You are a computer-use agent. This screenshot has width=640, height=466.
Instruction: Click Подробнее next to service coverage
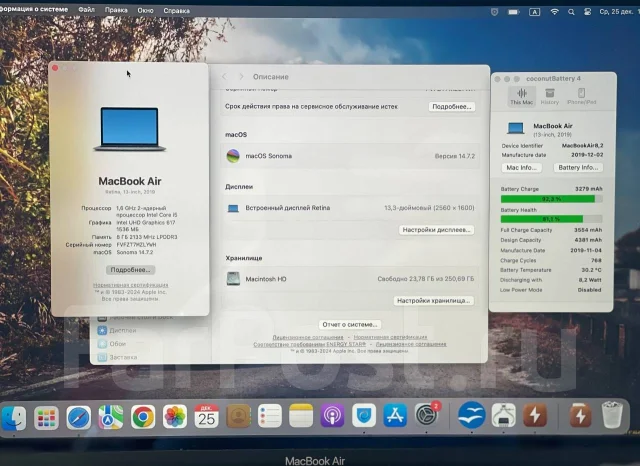[x=451, y=107]
